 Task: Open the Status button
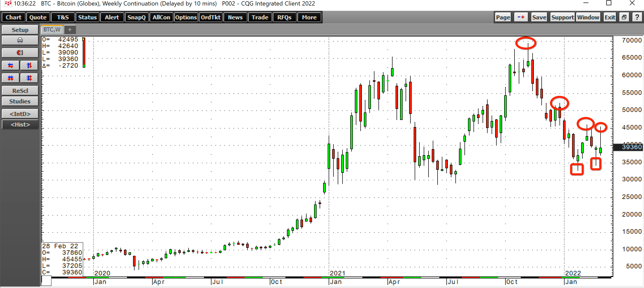click(87, 17)
